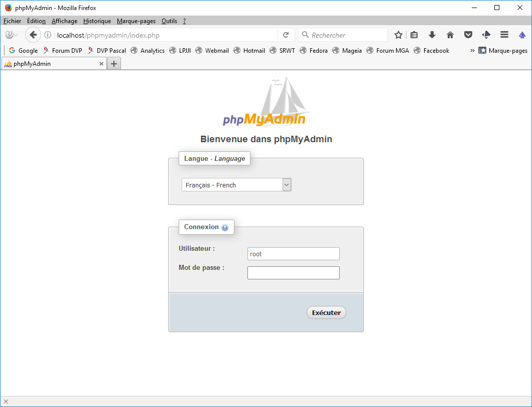
Task: Open a new tab with the plus button
Action: 114,64
